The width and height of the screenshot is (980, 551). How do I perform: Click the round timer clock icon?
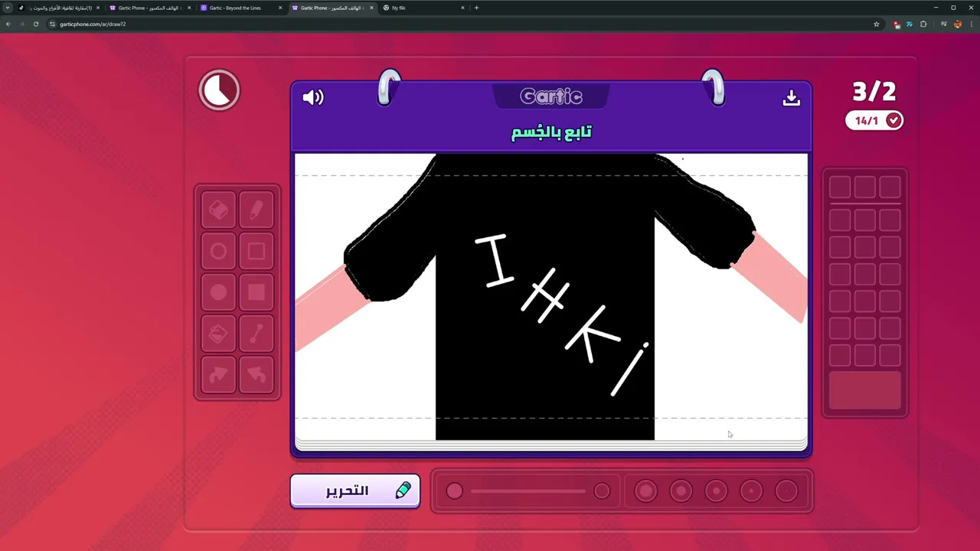[219, 90]
